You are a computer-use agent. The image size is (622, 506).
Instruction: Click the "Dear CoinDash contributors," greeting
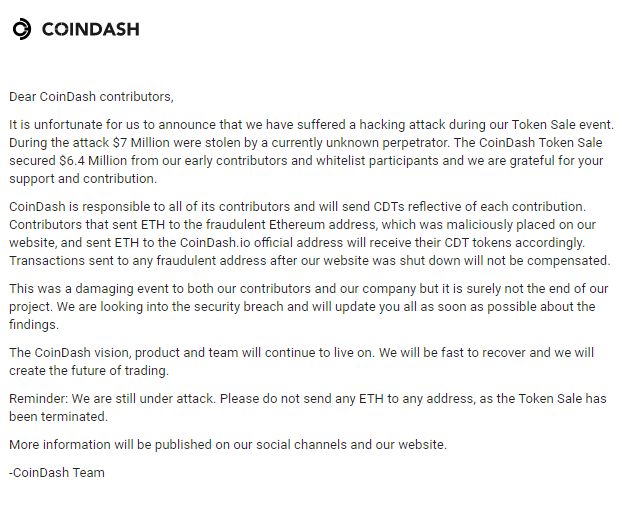[x=91, y=97]
